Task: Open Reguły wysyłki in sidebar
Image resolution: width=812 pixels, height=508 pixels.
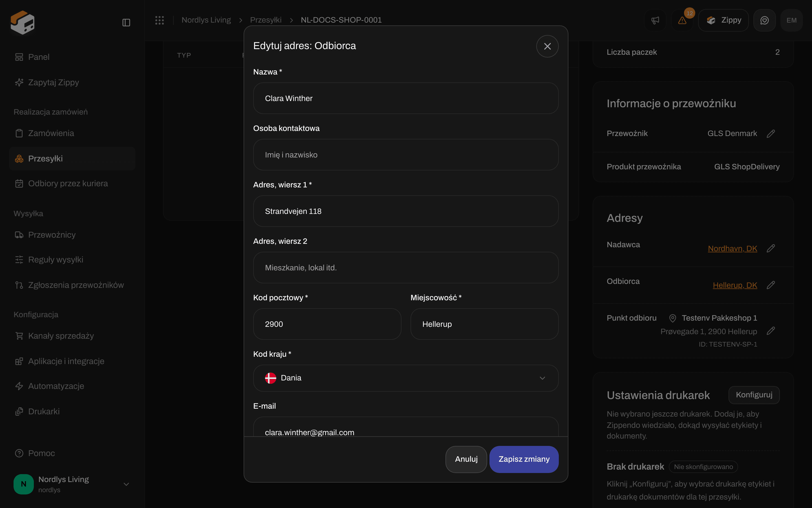Action: [72, 260]
